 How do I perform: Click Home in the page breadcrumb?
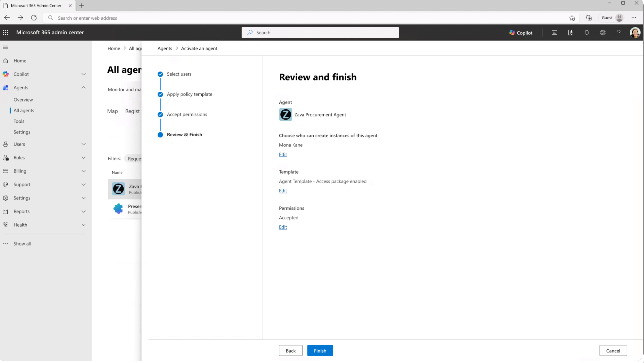click(114, 48)
